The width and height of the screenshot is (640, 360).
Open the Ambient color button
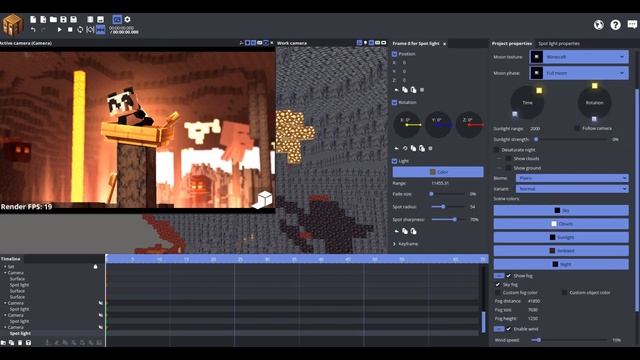point(561,251)
